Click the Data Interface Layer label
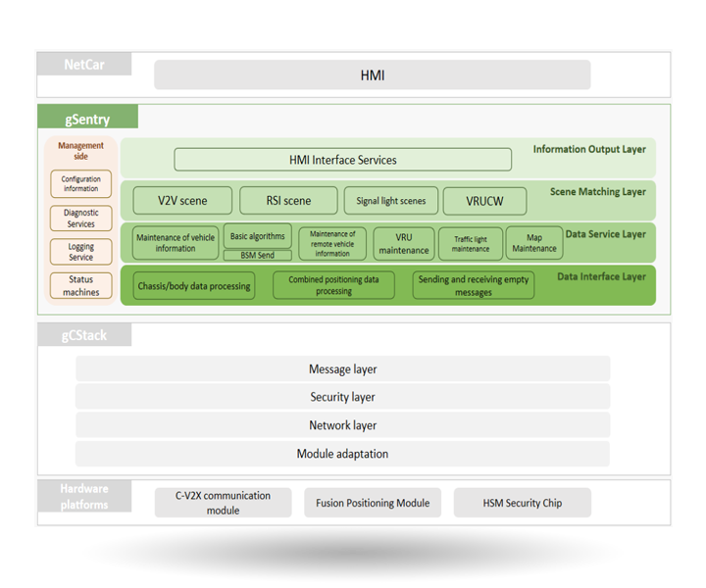The width and height of the screenshot is (706, 588). click(601, 276)
